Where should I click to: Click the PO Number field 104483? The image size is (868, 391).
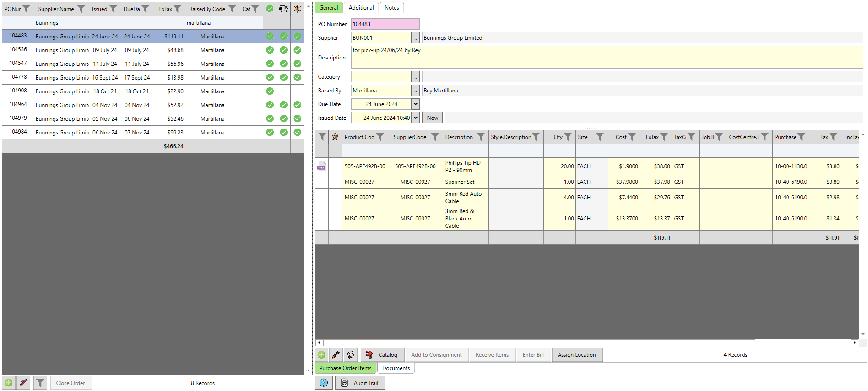point(385,24)
